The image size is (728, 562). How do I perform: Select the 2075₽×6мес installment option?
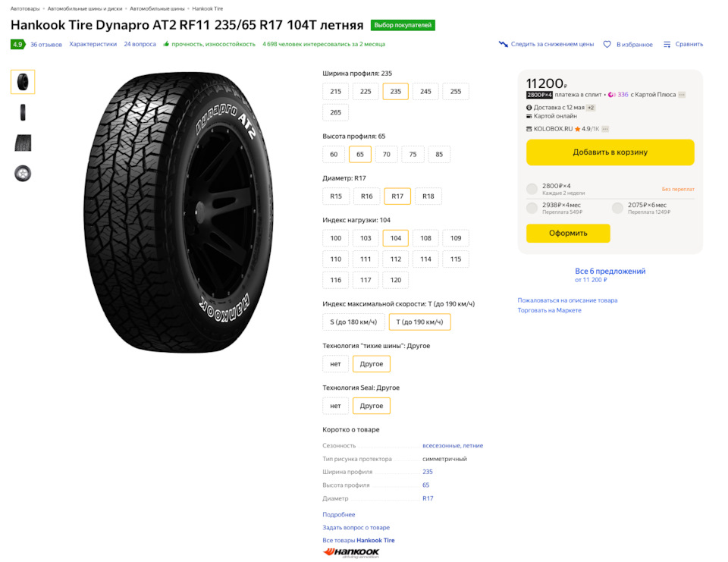[617, 208]
